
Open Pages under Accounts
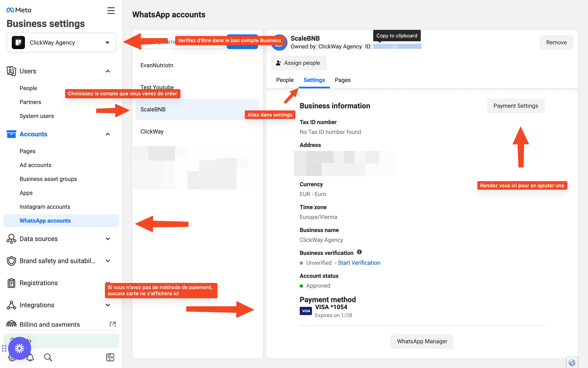coord(27,151)
